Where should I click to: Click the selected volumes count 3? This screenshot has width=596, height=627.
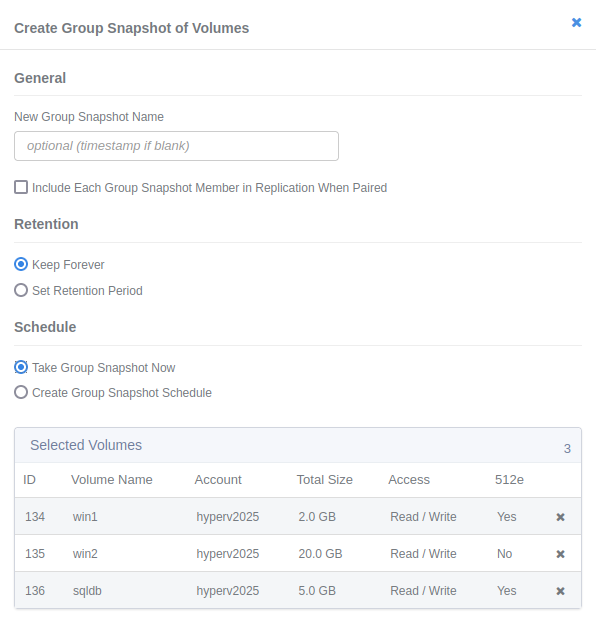[x=567, y=449]
